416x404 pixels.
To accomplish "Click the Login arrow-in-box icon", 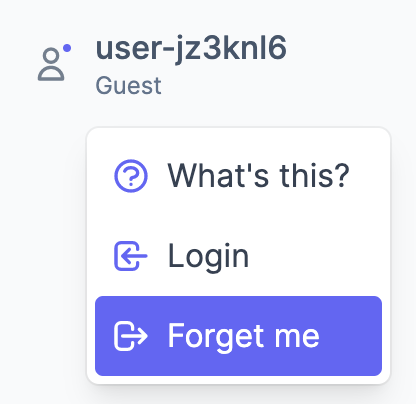I will (x=131, y=256).
